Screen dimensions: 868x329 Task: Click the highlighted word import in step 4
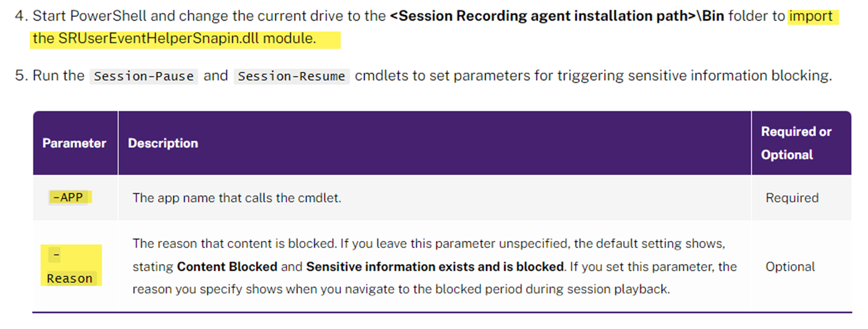point(811,16)
